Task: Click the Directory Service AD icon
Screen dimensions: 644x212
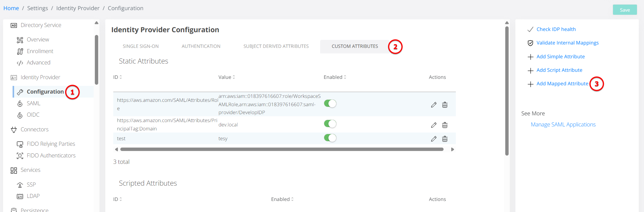Action: click(14, 25)
